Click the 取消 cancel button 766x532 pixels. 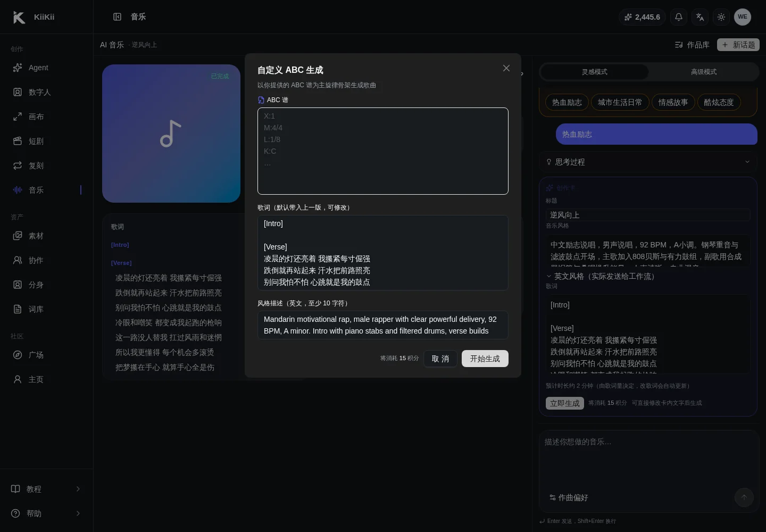440,359
